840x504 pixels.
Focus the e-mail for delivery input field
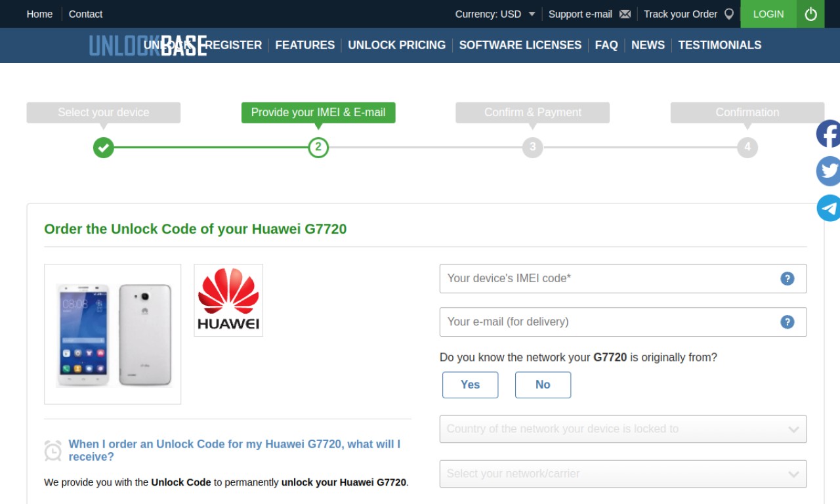point(623,322)
